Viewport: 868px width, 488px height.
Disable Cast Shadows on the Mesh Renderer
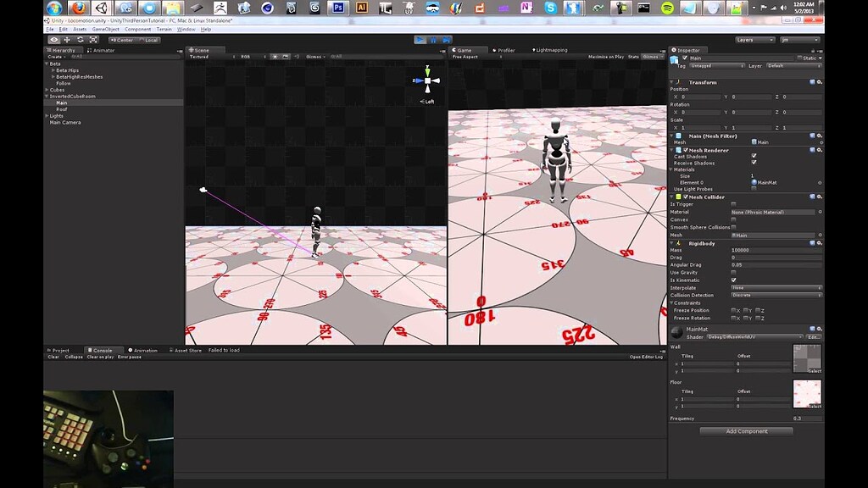click(x=754, y=156)
